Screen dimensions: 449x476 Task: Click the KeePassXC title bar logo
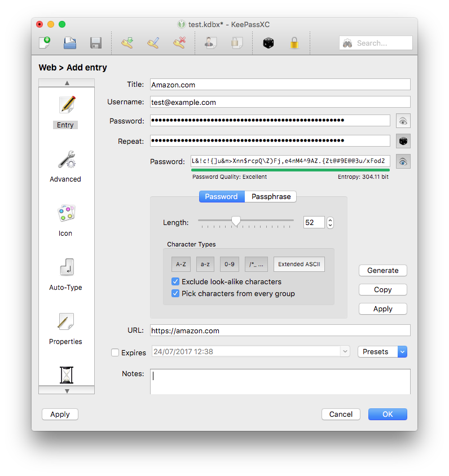(x=182, y=24)
